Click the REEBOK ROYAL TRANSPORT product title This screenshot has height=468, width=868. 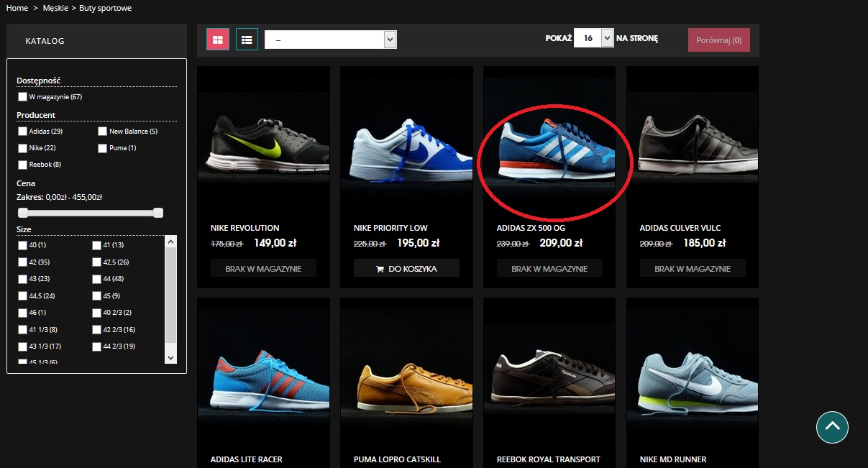point(549,459)
